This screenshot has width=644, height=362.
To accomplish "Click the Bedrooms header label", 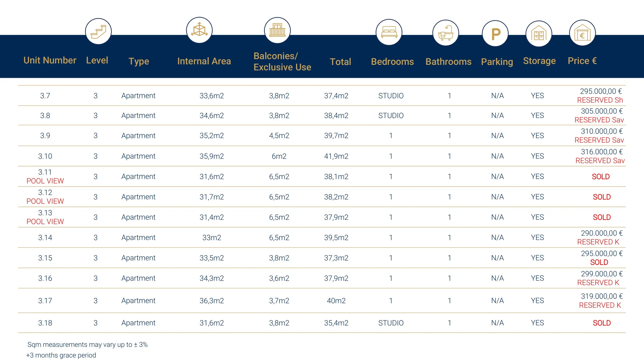I will (392, 61).
